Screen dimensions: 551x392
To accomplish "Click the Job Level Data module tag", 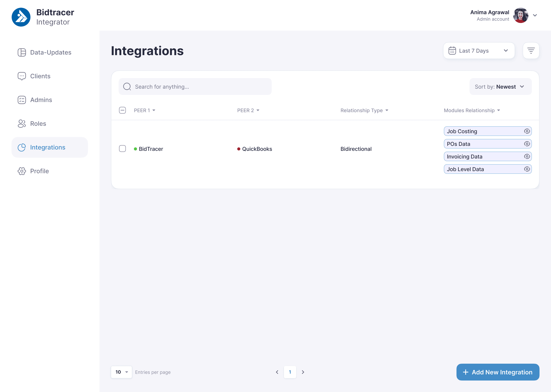I will click(487, 169).
